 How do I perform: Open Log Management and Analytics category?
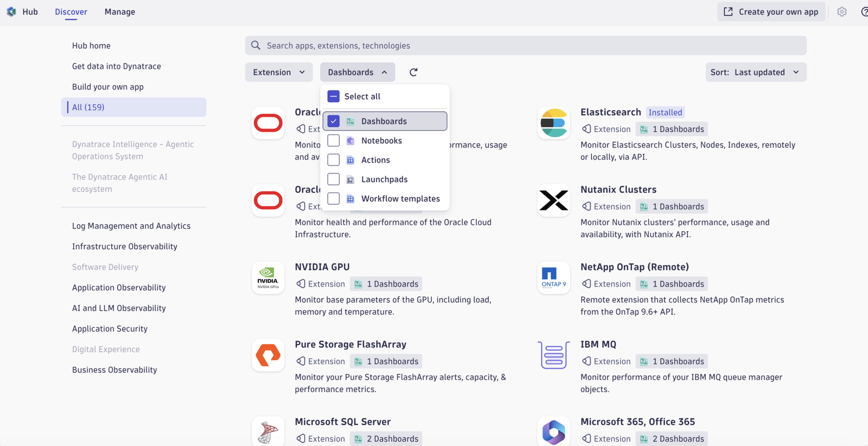[131, 226]
